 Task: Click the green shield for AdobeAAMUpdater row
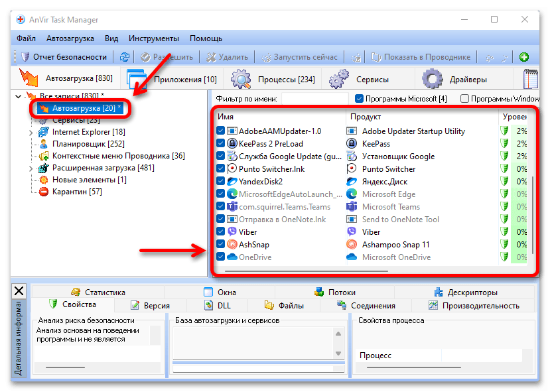tap(504, 131)
